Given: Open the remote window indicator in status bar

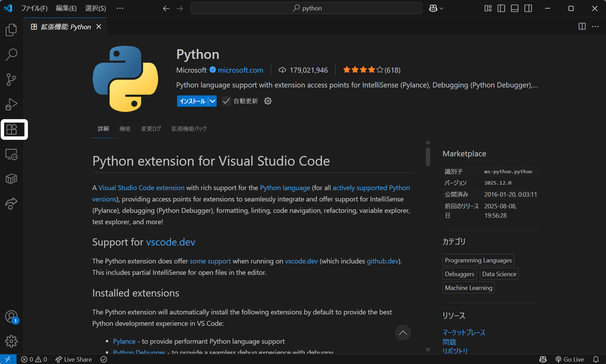Looking at the screenshot, I should pos(8,359).
